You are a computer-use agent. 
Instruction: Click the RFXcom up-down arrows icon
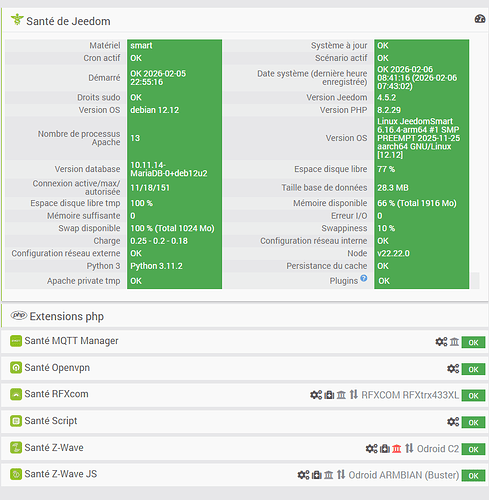tap(354, 395)
